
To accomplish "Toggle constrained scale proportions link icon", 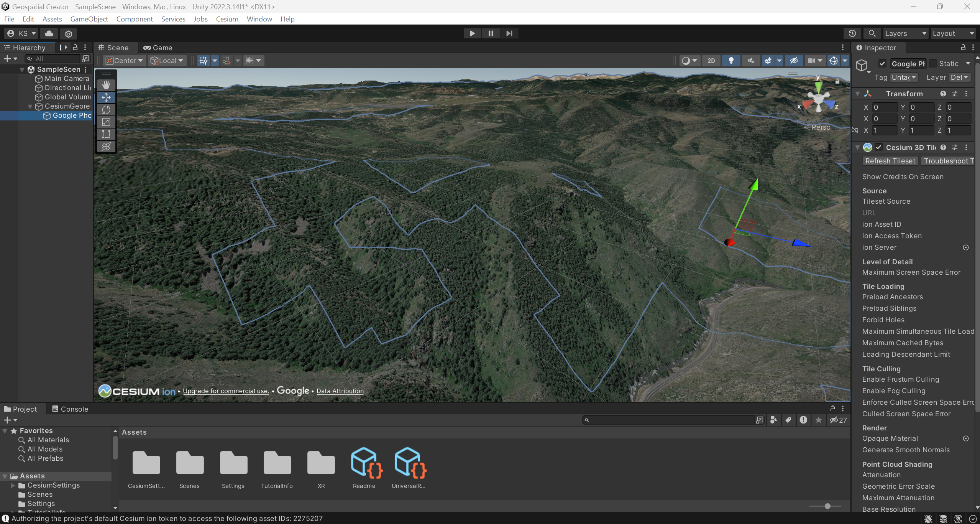I will click(855, 130).
